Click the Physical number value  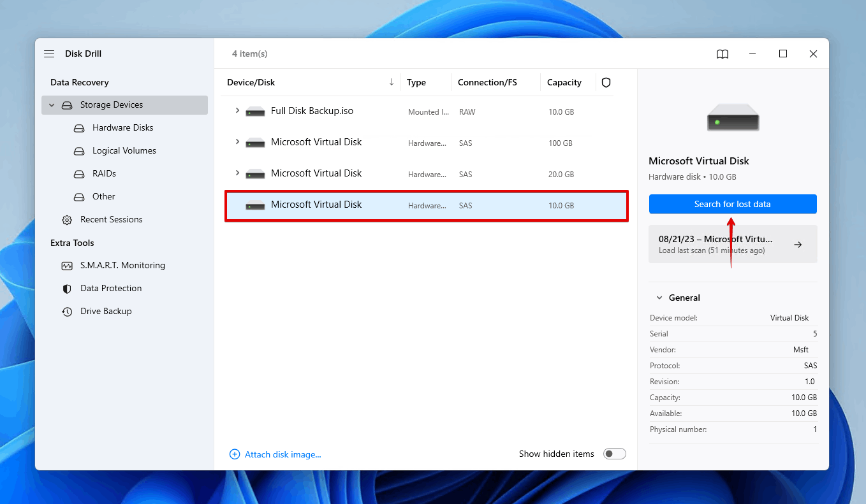click(814, 429)
